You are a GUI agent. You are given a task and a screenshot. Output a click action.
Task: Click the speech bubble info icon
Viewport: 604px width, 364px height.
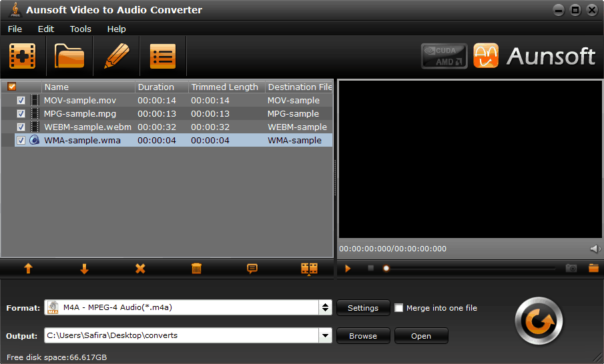point(252,269)
